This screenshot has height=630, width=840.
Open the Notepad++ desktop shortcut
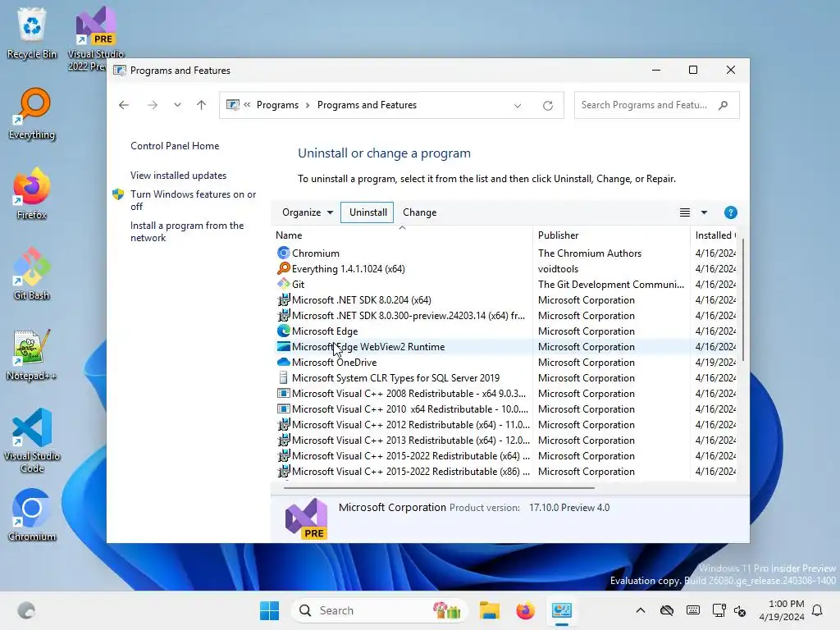(x=32, y=354)
